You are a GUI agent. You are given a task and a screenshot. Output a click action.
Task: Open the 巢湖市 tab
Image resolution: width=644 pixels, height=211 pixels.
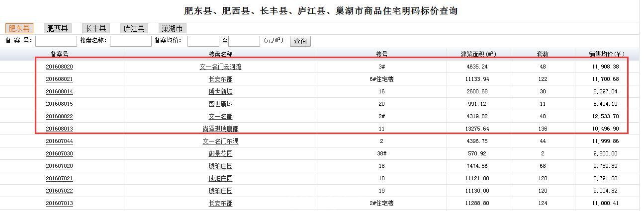(x=172, y=28)
